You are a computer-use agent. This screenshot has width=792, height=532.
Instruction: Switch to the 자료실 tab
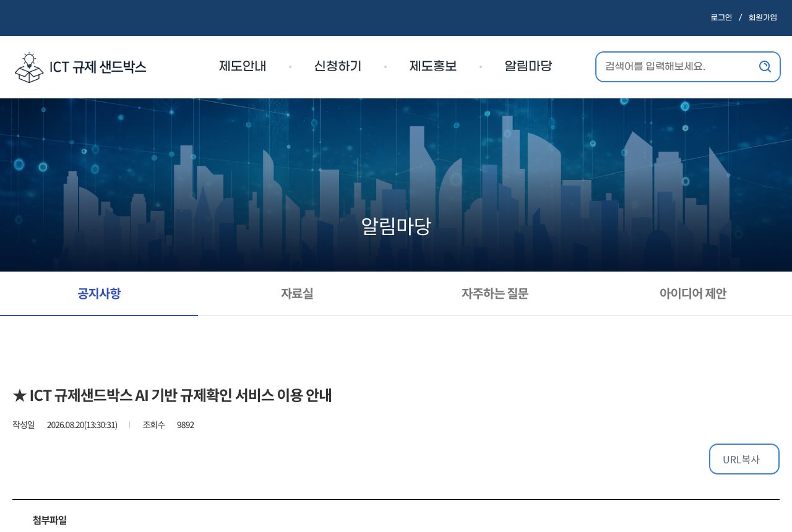(297, 293)
